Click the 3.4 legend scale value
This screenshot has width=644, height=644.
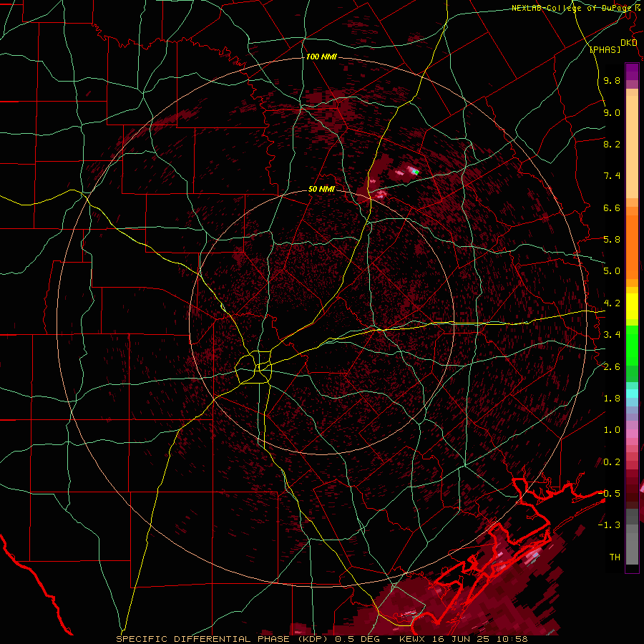[612, 335]
